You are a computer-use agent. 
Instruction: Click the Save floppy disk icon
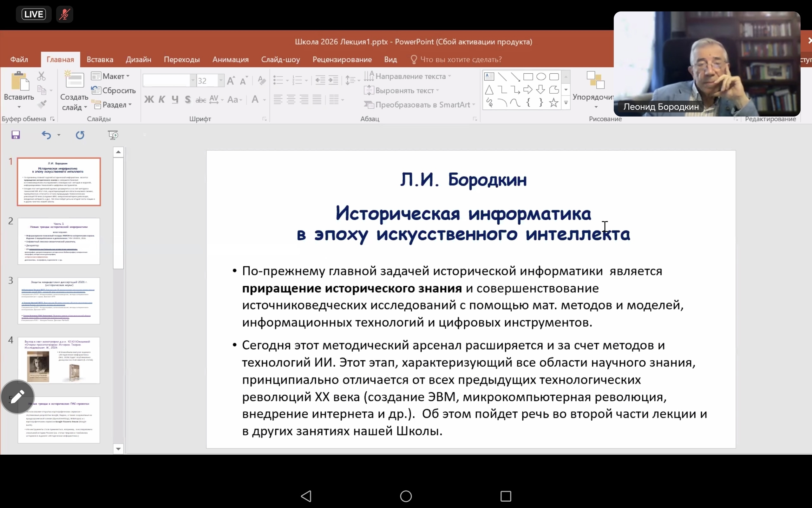16,135
